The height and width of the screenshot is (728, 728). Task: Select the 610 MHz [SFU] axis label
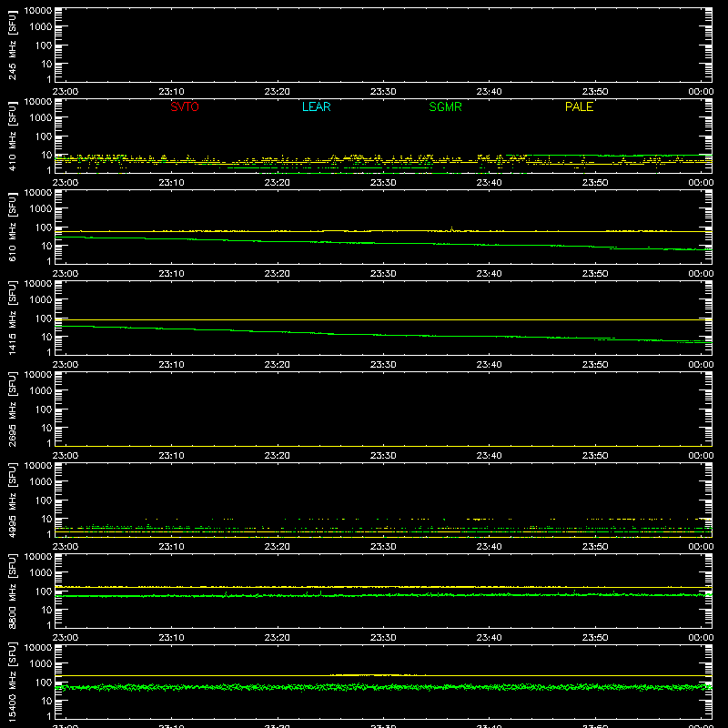tap(12, 227)
